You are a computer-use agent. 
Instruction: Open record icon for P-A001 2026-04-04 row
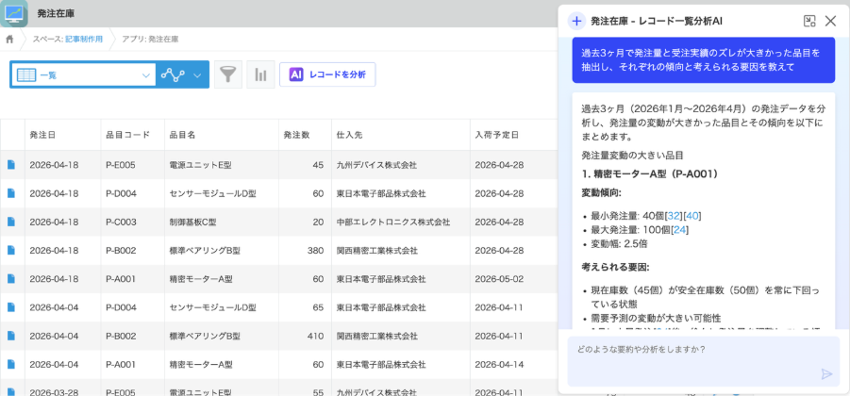[11, 365]
